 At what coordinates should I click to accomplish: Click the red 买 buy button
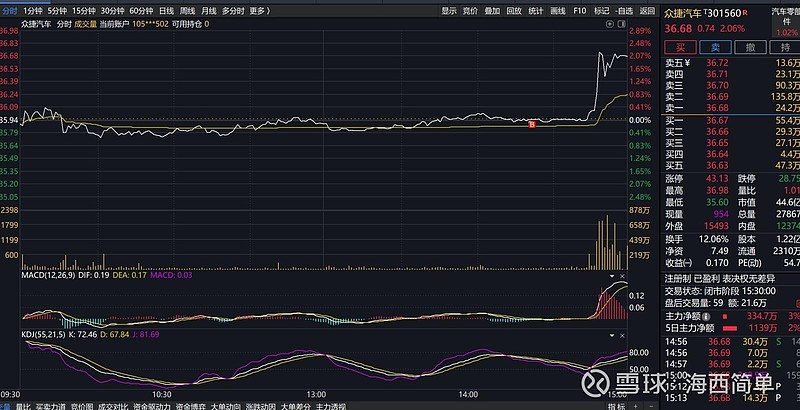click(681, 47)
